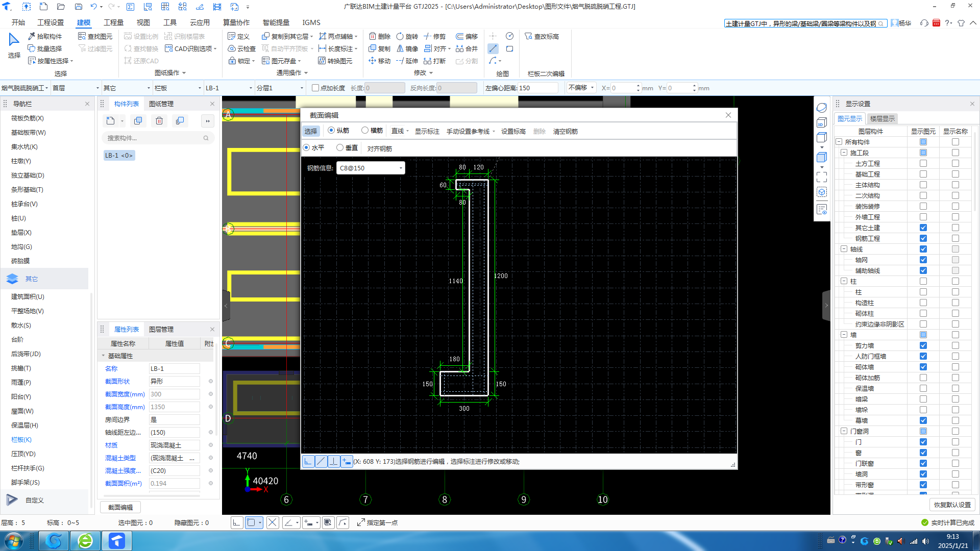
Task: Click the 拾取构件 pick component tool
Action: point(45,36)
